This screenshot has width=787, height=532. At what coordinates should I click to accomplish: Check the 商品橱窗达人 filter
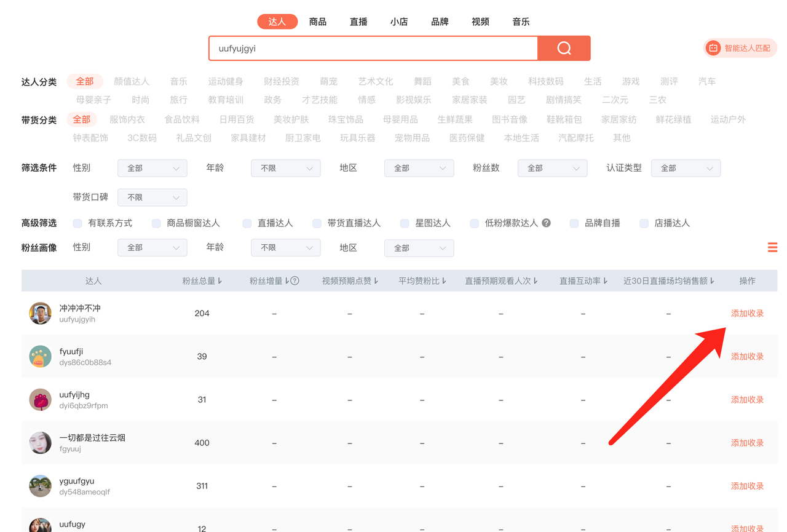click(156, 223)
